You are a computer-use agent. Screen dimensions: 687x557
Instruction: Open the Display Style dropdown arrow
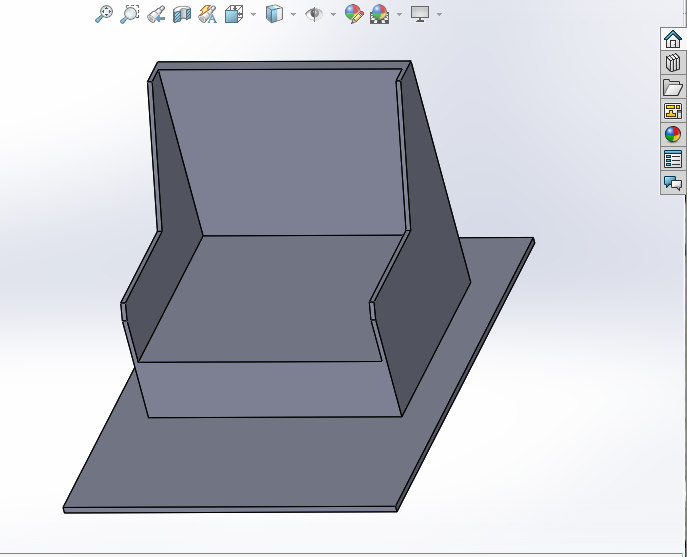point(294,14)
